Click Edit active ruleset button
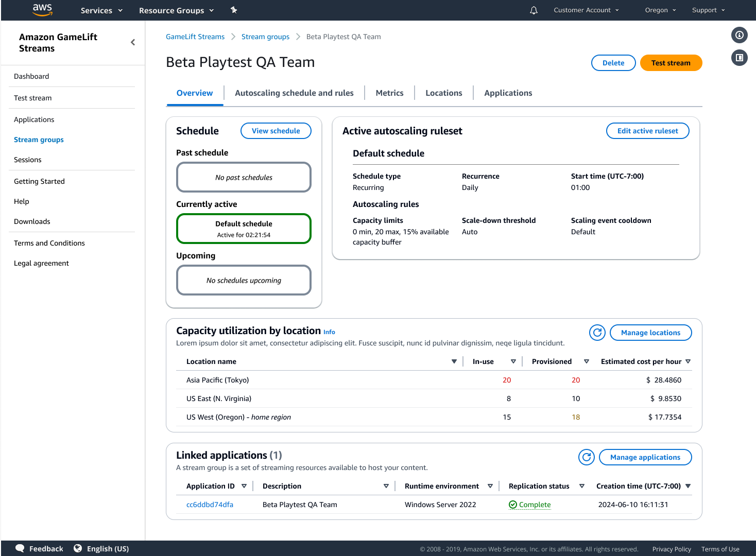 point(648,131)
